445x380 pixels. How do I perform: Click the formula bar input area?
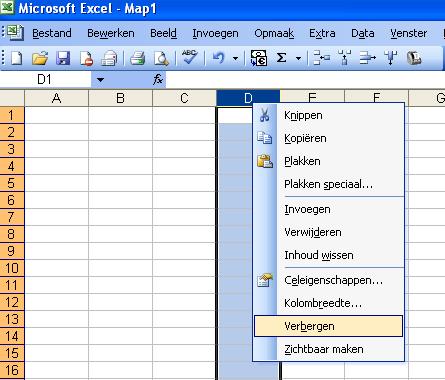point(305,80)
